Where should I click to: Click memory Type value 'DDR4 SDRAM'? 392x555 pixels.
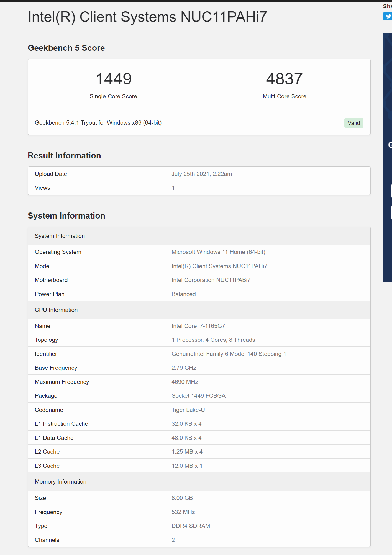pos(191,526)
